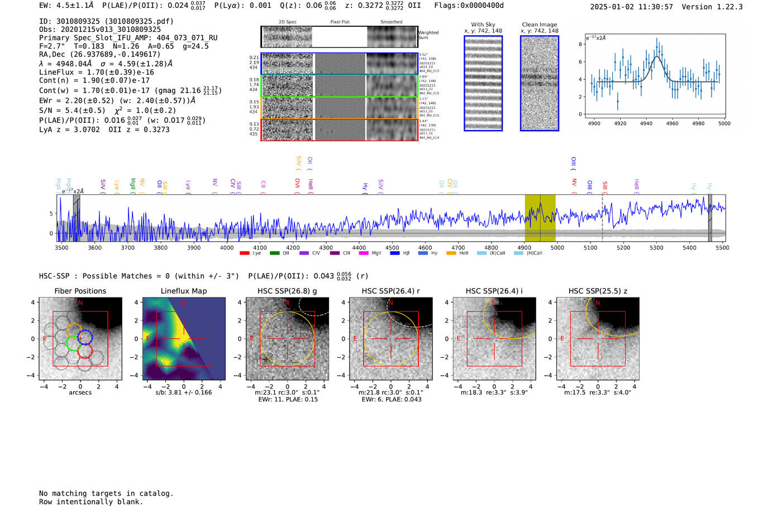Screen dimensions: 782x532
Task: Click the 's/b: 3.81 +/- 0.166' caption
Action: point(184,392)
